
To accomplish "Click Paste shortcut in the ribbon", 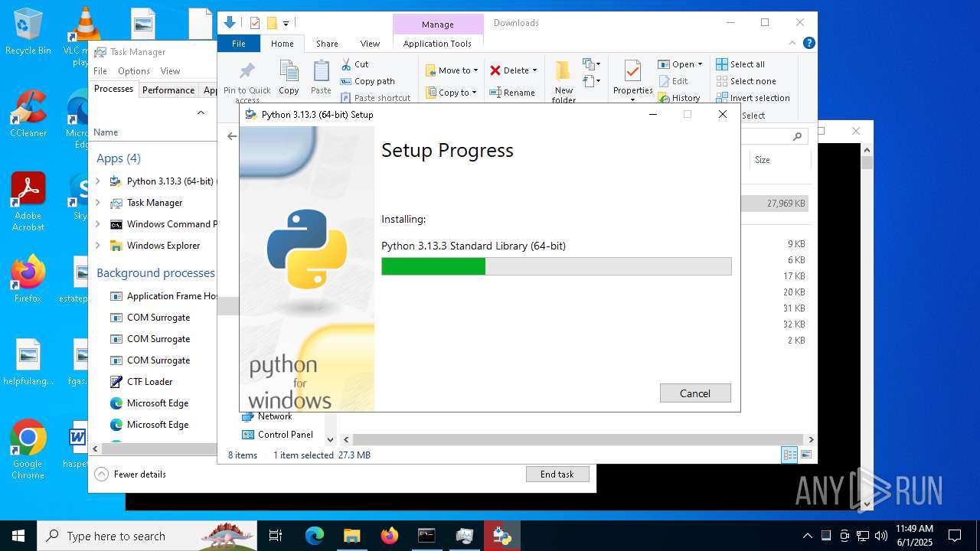I will [x=376, y=98].
